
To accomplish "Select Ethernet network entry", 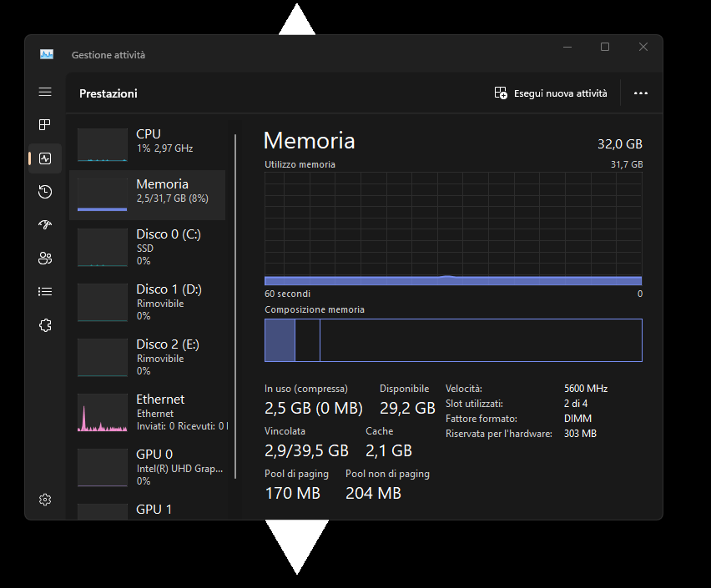I will 148,412.
